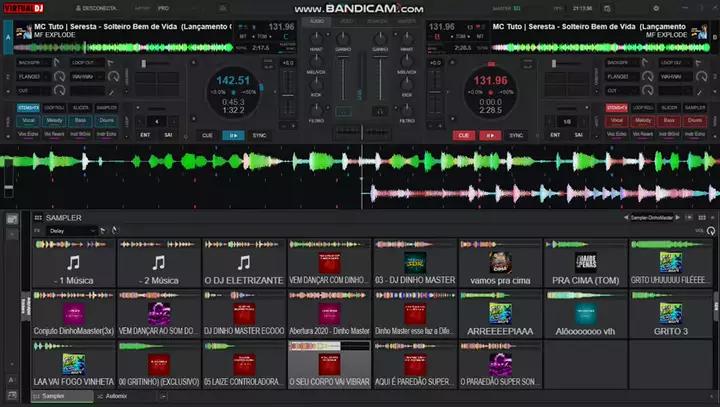
Task: Click left channel HIHAT EQ knob
Action: (x=316, y=39)
